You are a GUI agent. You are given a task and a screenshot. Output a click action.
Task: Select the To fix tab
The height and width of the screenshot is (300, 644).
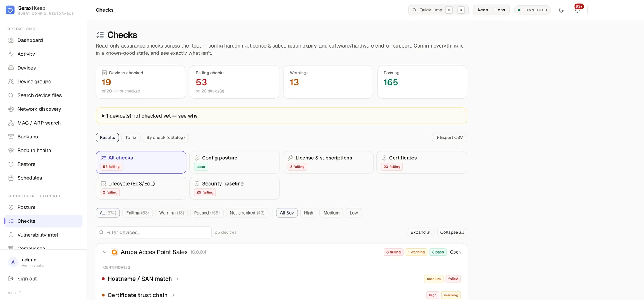(x=131, y=138)
